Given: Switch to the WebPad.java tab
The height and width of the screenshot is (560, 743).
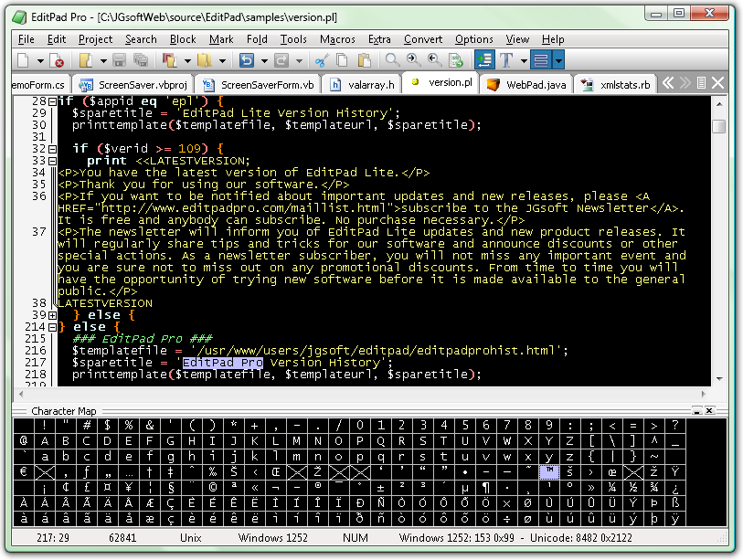Looking at the screenshot, I should click(527, 85).
